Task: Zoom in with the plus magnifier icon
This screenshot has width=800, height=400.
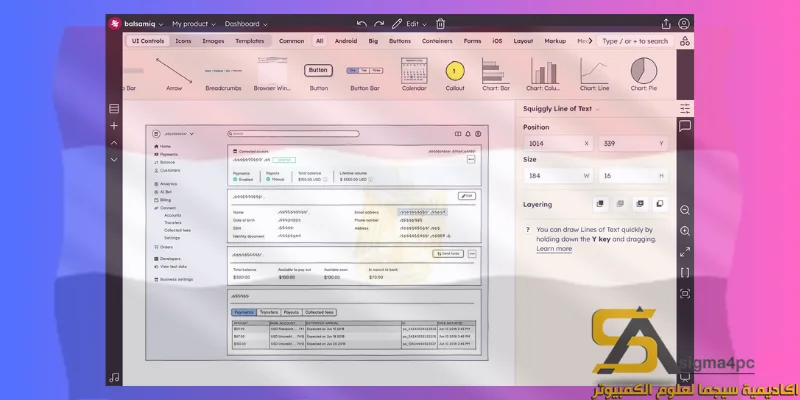Action: click(x=685, y=231)
